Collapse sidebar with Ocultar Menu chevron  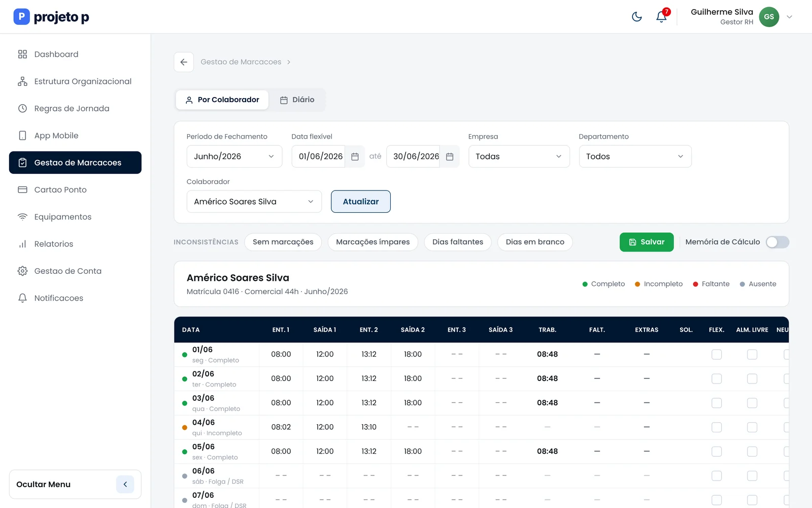pyautogui.click(x=125, y=484)
